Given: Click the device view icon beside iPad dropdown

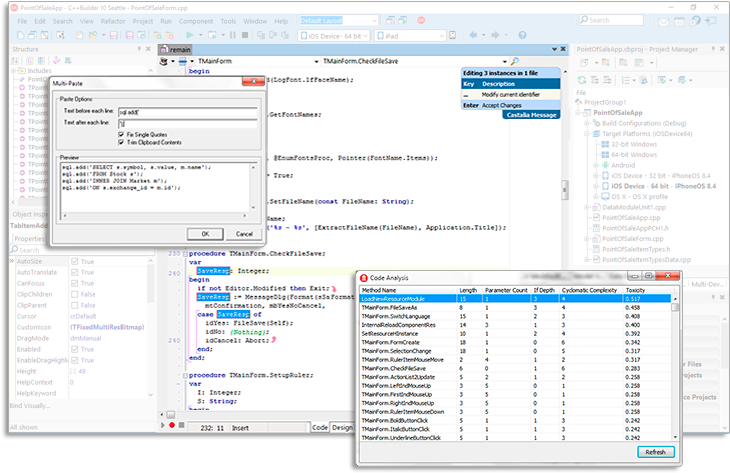Looking at the screenshot, I should [x=453, y=35].
